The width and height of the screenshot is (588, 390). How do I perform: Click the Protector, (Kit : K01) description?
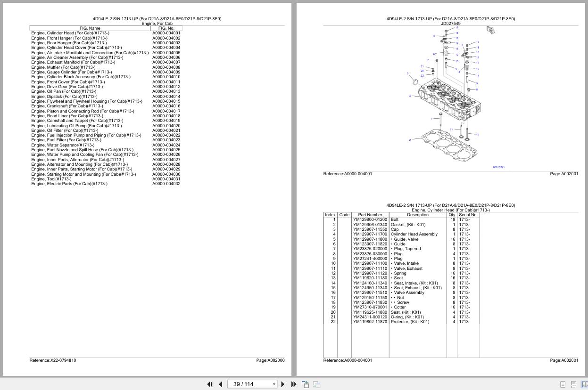click(410, 322)
